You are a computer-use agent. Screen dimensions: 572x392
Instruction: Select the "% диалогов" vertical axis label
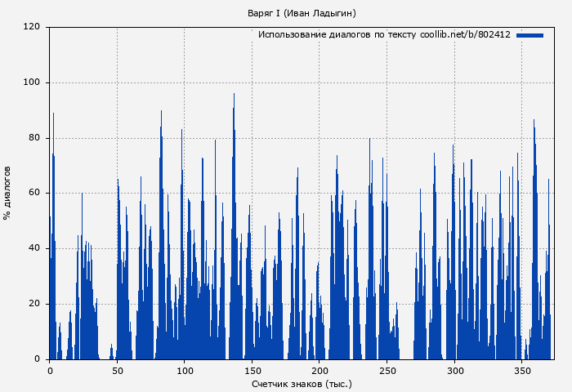coord(7,193)
